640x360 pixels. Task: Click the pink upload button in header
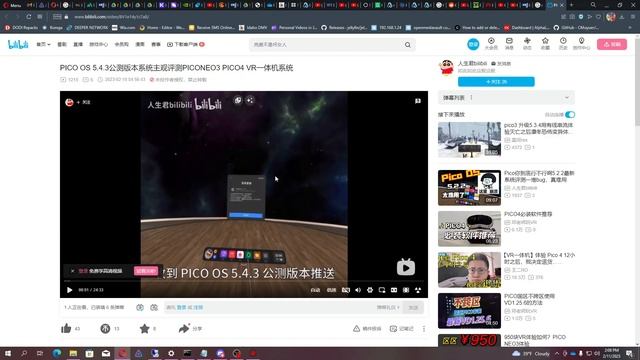click(611, 44)
